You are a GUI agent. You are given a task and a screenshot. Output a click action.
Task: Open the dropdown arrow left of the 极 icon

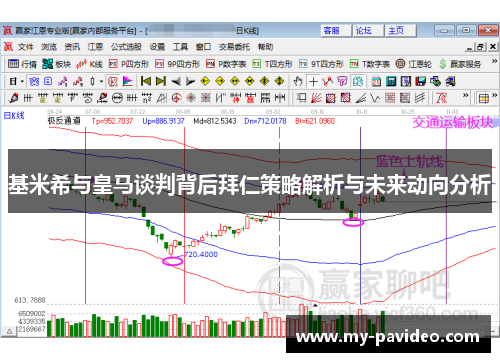101,81
